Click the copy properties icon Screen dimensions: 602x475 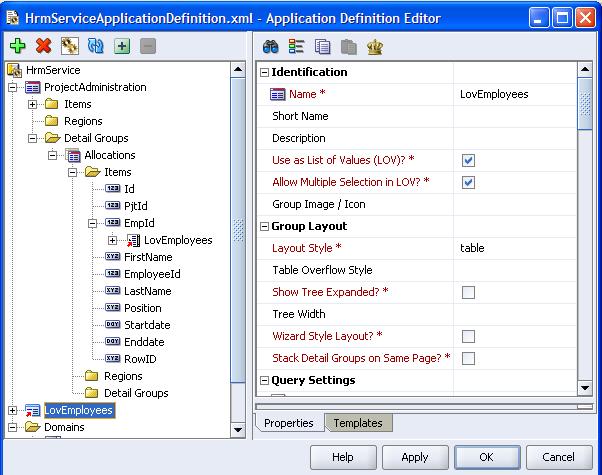pyautogui.click(x=321, y=46)
